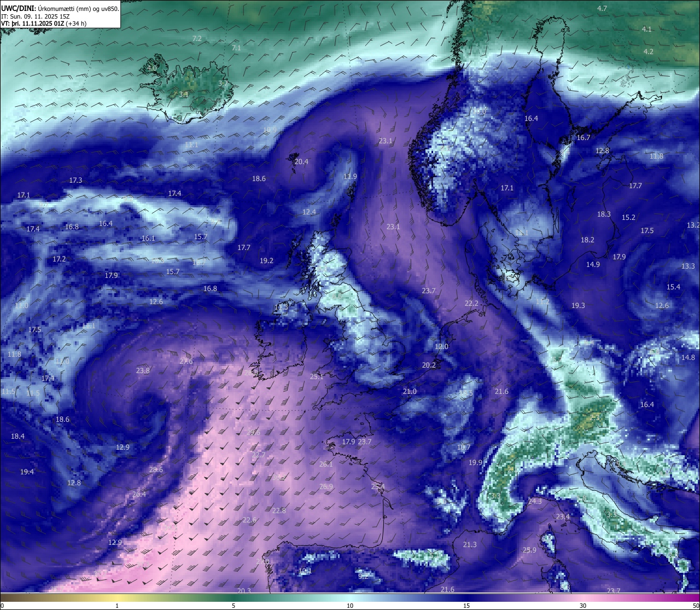Select the 21.0 value label
Screen dimensions: 700x610
tap(410, 391)
